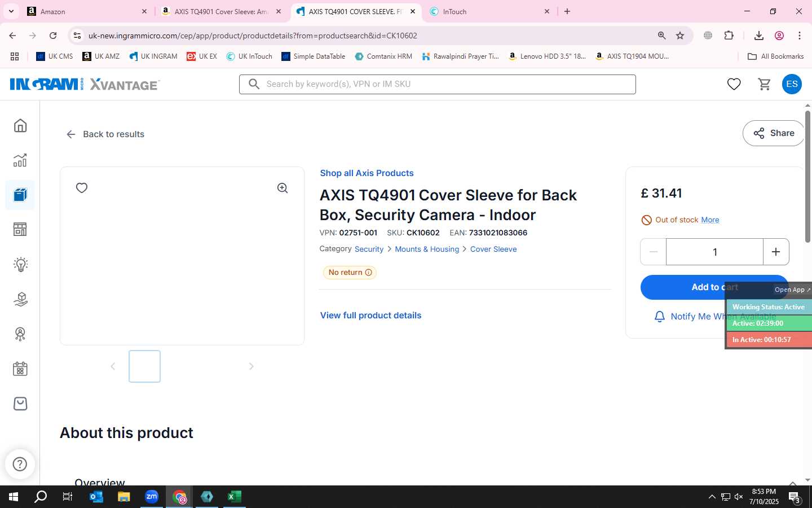
Task: Select the products box sidebar icon
Action: pyautogui.click(x=20, y=195)
